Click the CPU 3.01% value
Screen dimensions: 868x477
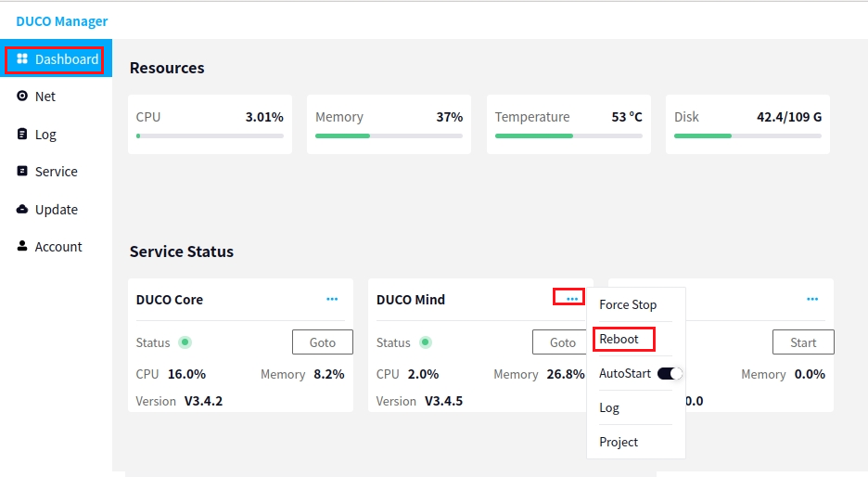pos(264,117)
